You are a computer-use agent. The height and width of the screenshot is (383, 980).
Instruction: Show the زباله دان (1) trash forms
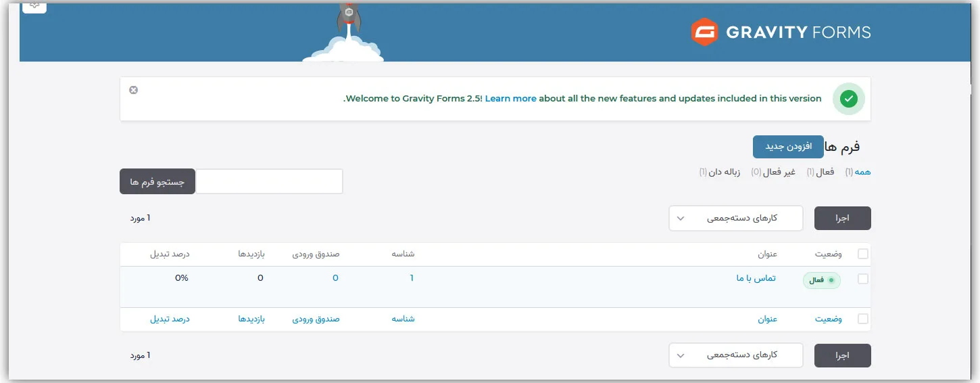720,172
